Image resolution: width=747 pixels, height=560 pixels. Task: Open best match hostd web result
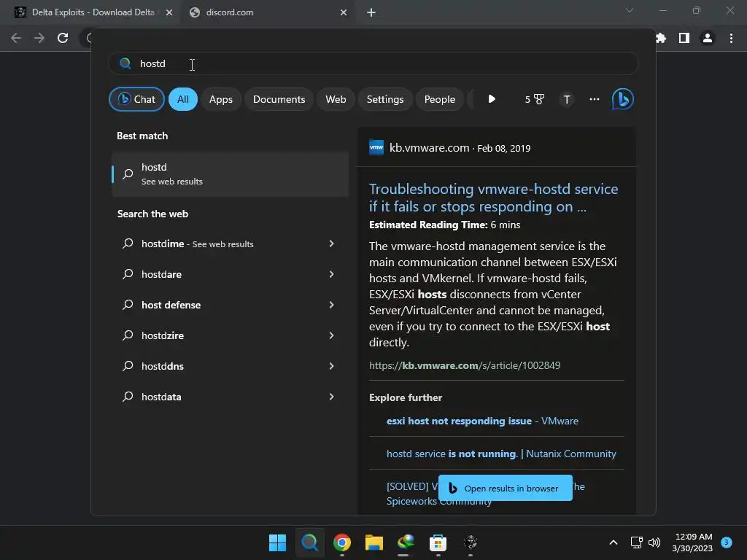[230, 174]
